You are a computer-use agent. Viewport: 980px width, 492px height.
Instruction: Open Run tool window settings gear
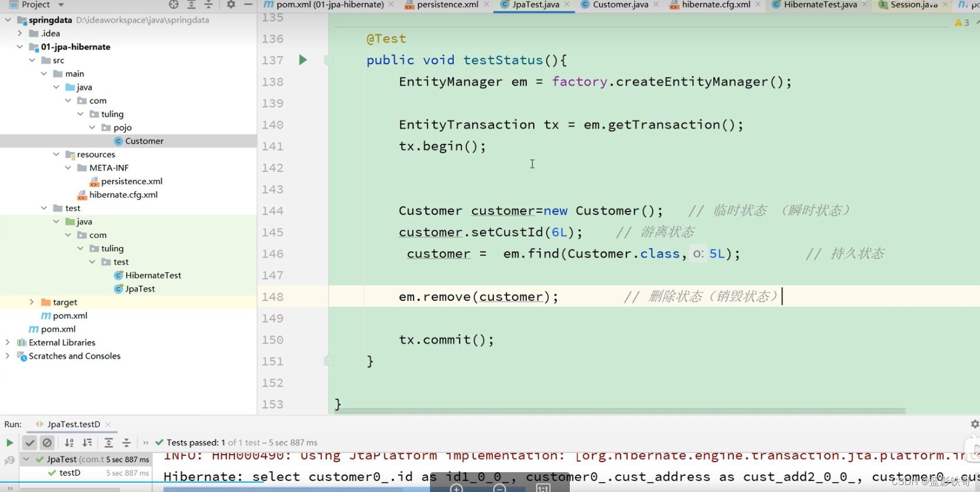(975, 424)
